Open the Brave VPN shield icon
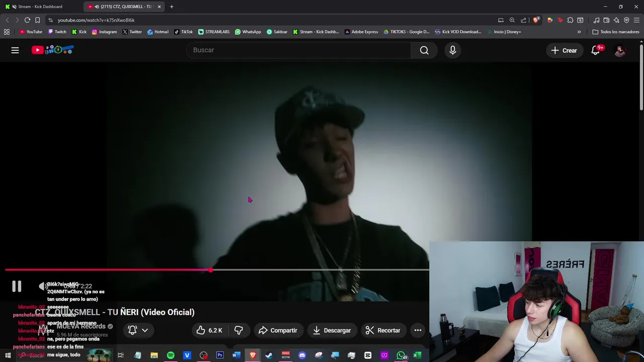 point(626,20)
